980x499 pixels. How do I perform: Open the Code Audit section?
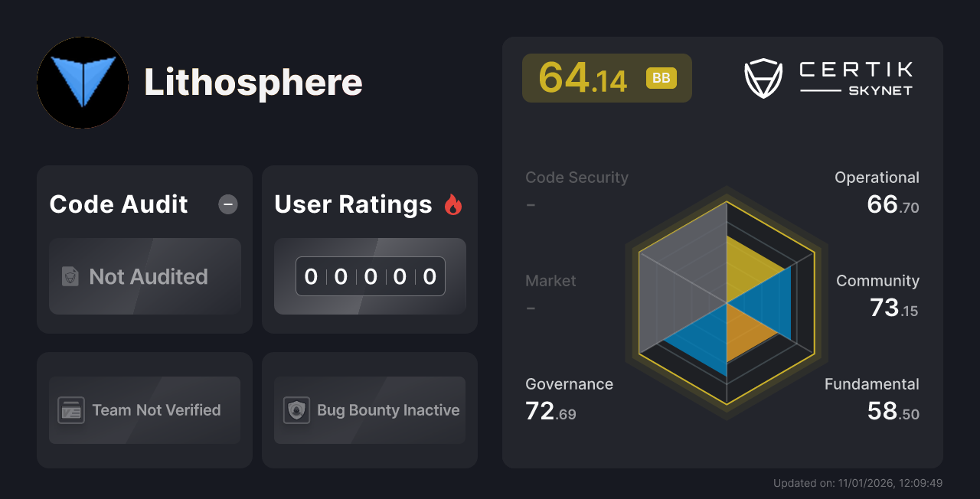pos(118,204)
